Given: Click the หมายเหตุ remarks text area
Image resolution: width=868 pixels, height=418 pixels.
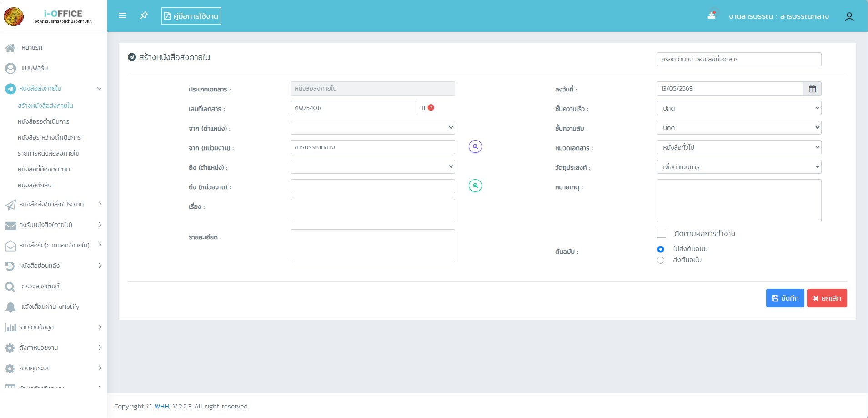Looking at the screenshot, I should (739, 201).
